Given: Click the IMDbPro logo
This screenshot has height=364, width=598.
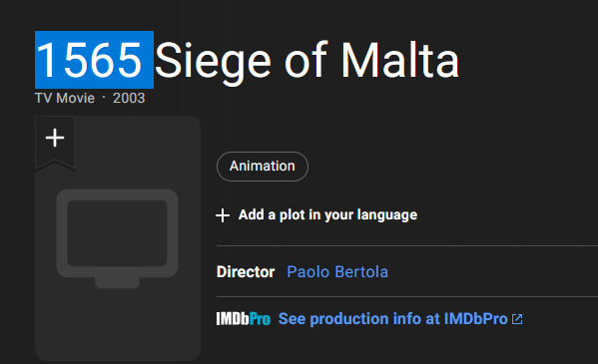Looking at the screenshot, I should [244, 319].
